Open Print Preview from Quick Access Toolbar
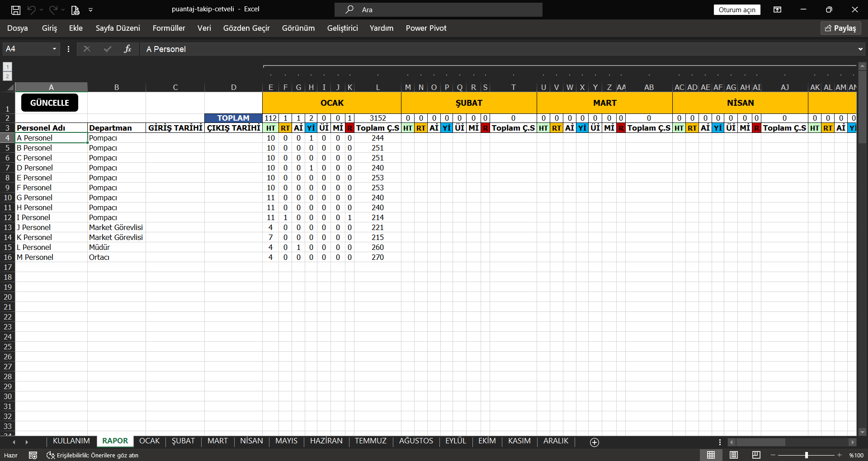The image size is (868, 461). click(75, 9)
